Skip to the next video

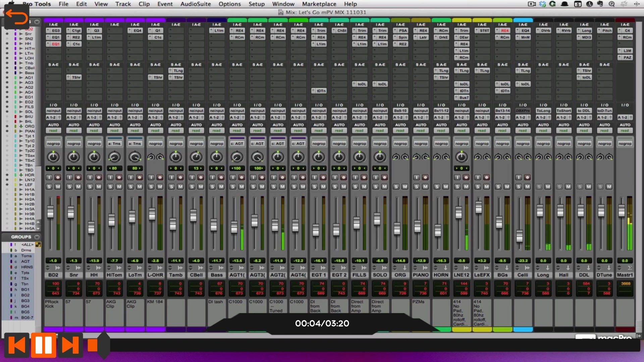[x=70, y=345]
